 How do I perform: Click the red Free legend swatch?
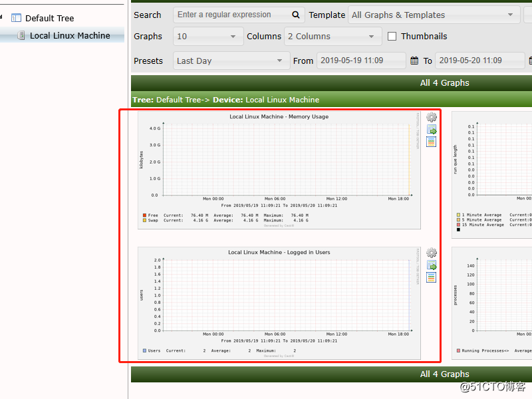[x=144, y=215]
